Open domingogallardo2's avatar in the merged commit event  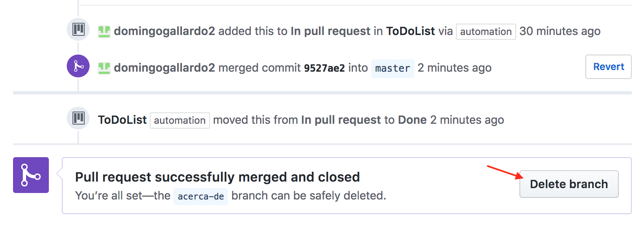click(x=104, y=68)
